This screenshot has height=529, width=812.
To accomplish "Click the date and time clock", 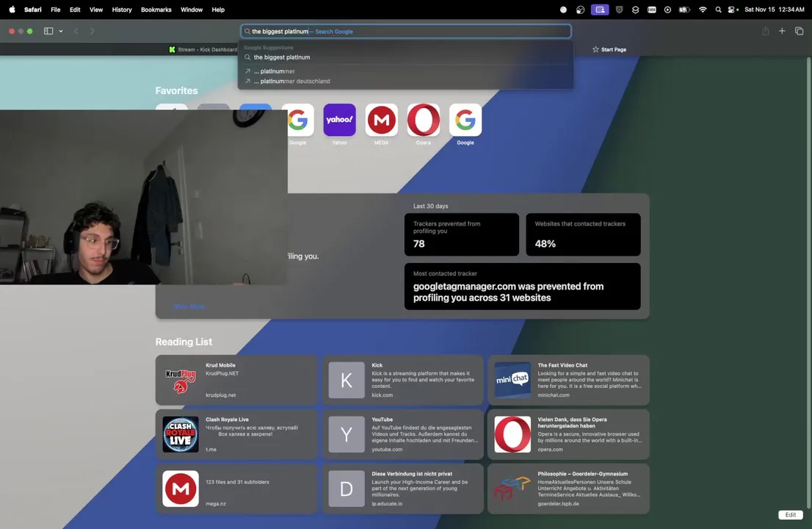I will click(x=775, y=10).
